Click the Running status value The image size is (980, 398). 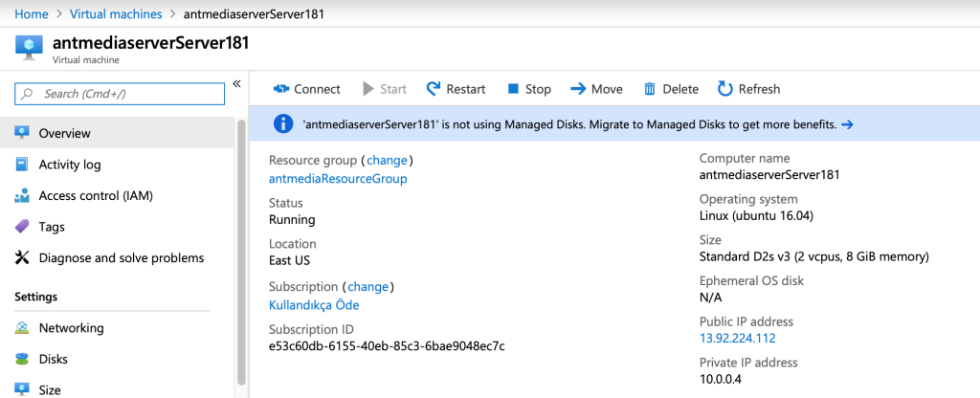(292, 220)
